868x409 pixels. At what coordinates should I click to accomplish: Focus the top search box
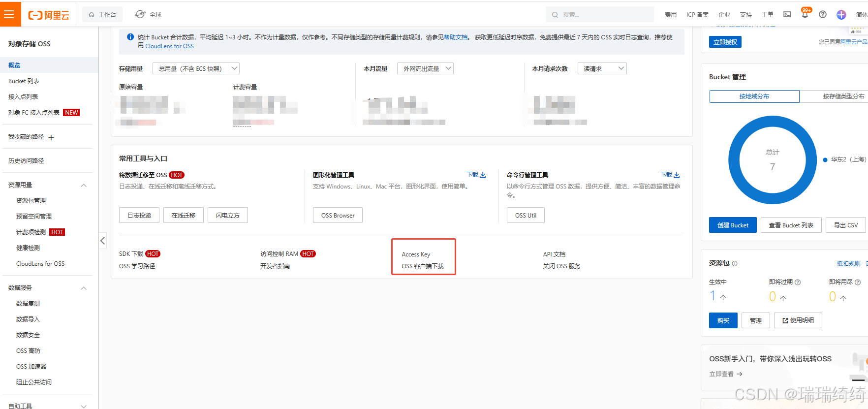click(x=599, y=15)
